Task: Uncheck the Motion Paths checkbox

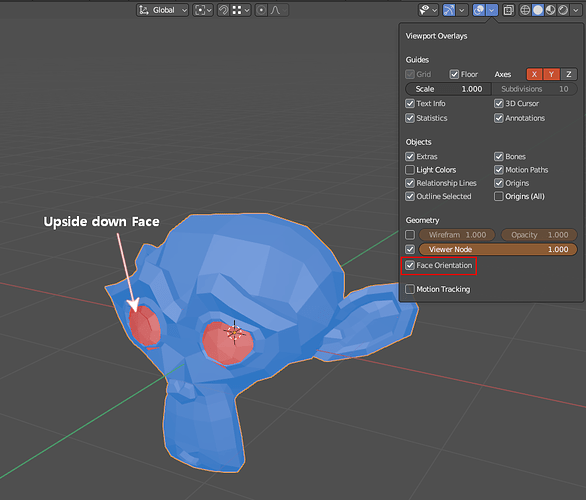Action: pos(499,170)
